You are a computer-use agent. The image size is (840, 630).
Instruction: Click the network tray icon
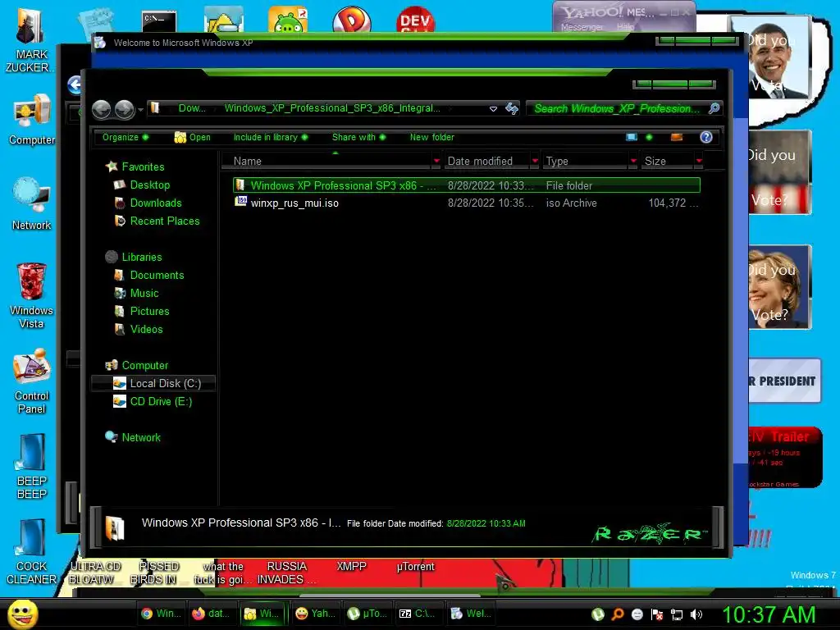click(677, 614)
